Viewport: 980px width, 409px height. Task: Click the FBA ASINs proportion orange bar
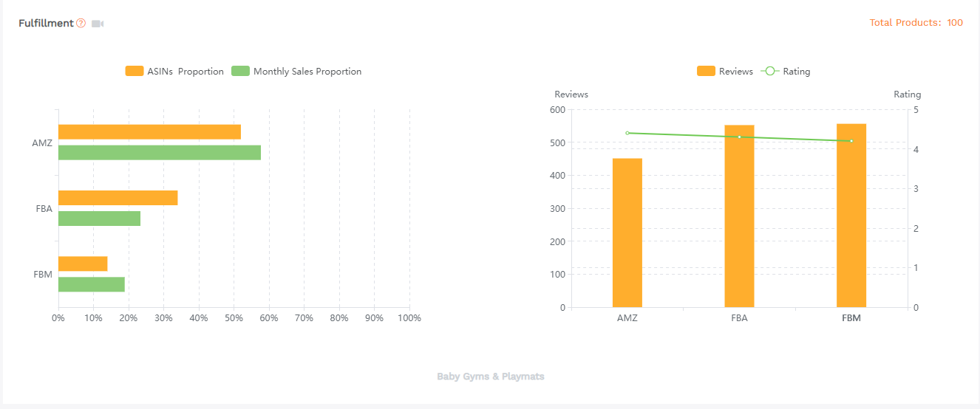coord(118,198)
